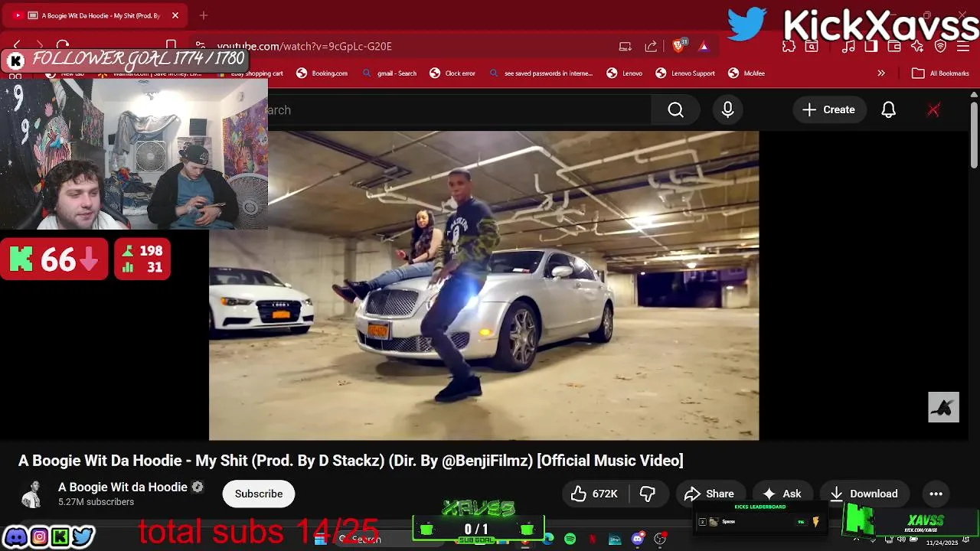Open the McAfee bookmark
This screenshot has height=551, width=980.
tap(746, 73)
